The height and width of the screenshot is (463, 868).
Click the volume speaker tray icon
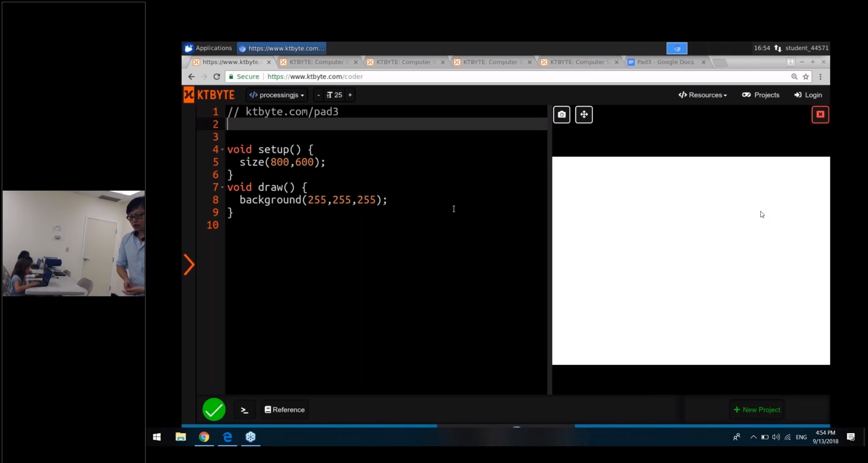(776, 437)
